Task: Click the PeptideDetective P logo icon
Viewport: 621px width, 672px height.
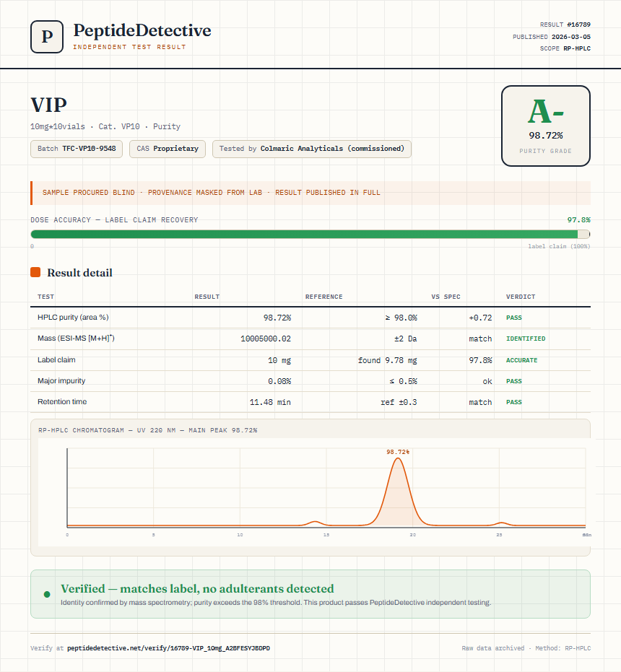Action: 47,37
